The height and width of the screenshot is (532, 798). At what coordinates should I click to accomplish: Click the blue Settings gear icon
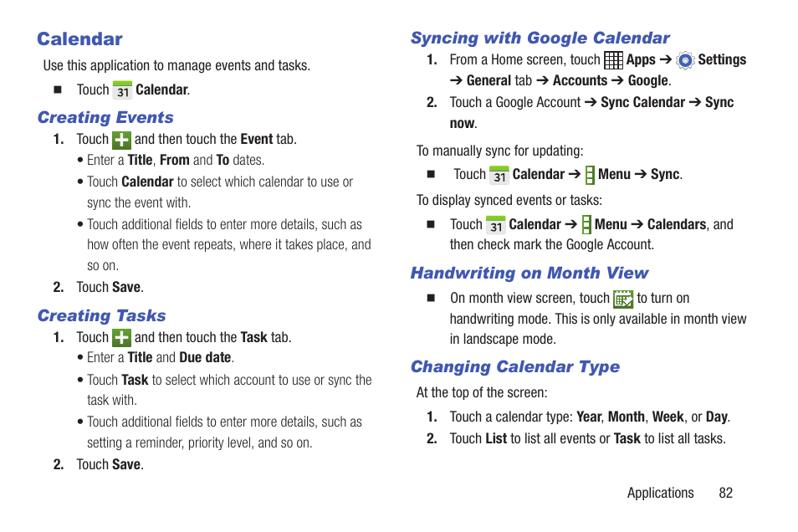coord(685,60)
